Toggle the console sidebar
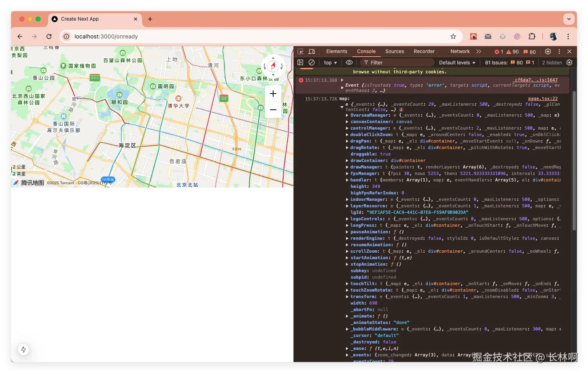588x373 pixels. [x=300, y=62]
